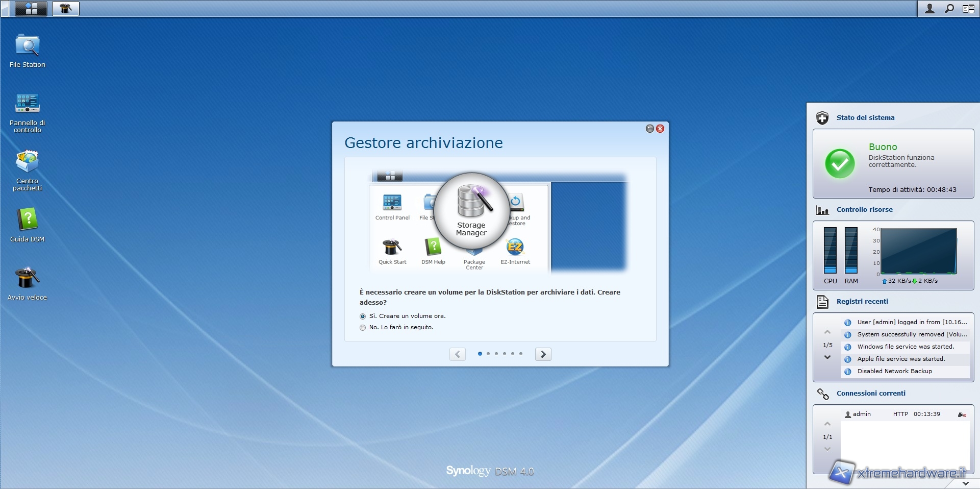Select 'Sì. Creare un volume ora' option
The image size is (980, 489).
coord(363,316)
